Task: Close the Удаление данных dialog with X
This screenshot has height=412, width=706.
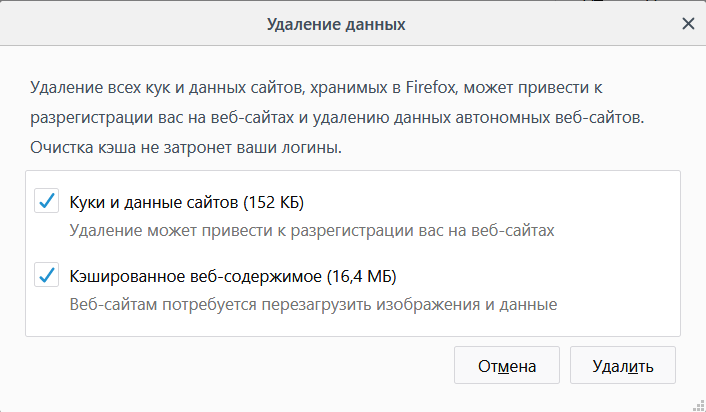Action: coord(687,23)
